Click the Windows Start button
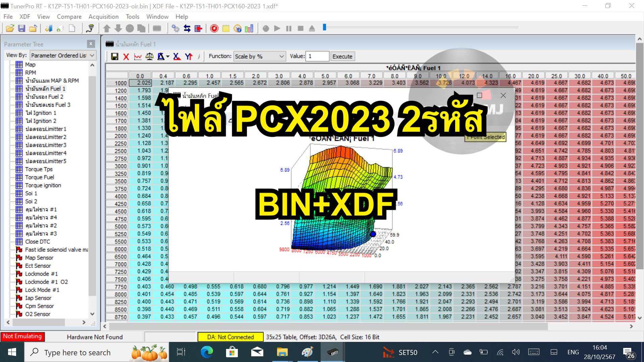The image size is (644, 362). click(x=12, y=352)
